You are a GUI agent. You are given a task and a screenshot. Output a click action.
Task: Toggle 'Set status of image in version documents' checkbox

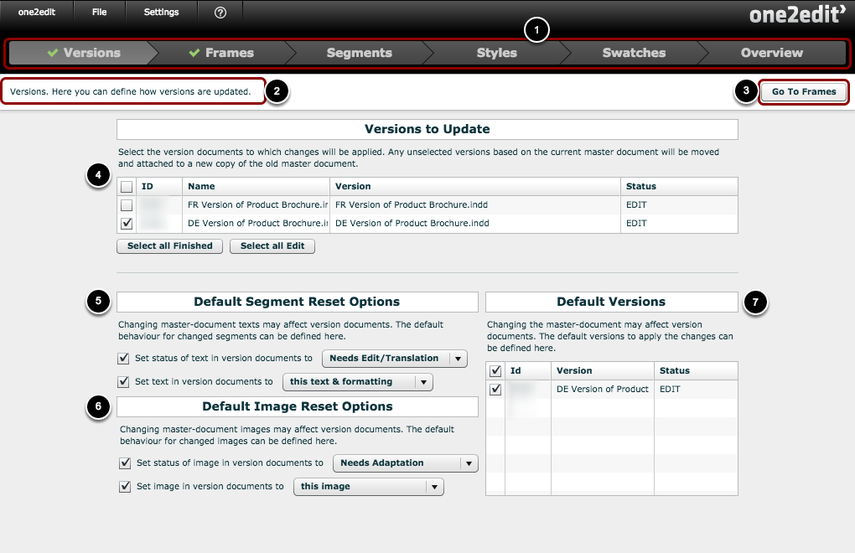click(x=125, y=463)
